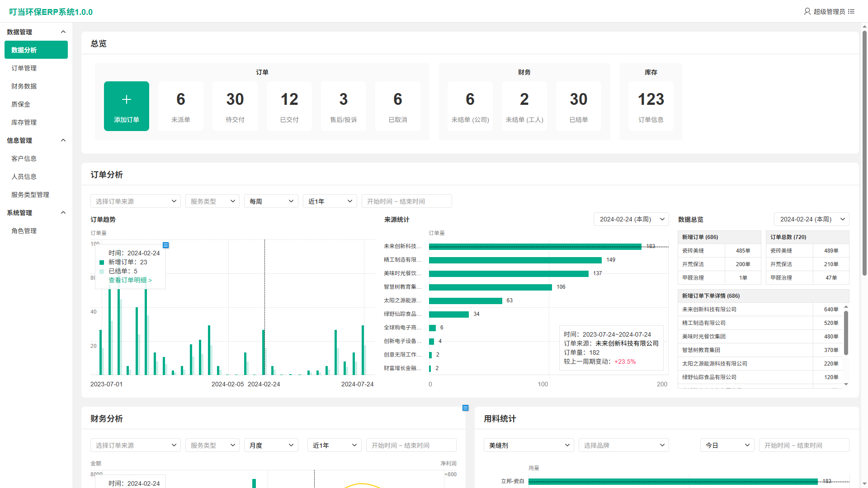This screenshot has width=868, height=488.
Task: Click the 订单信息 inventory card showing 123
Action: [x=651, y=106]
